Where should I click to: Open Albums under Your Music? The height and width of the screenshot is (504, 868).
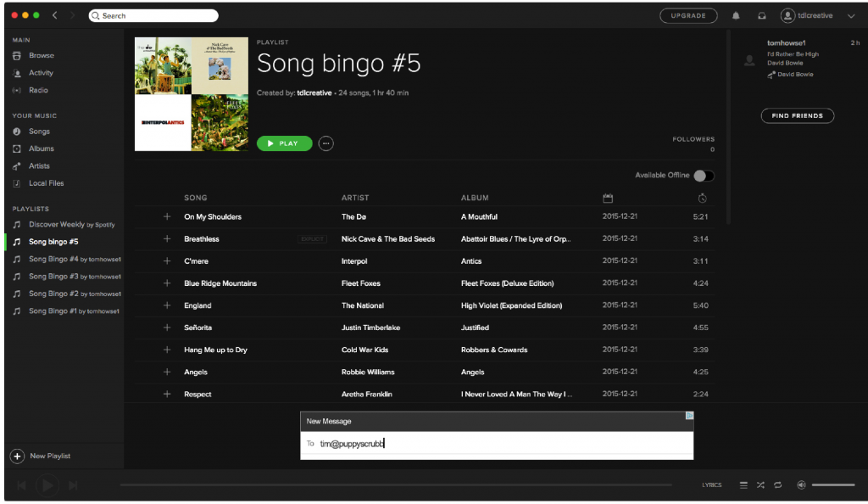point(41,148)
